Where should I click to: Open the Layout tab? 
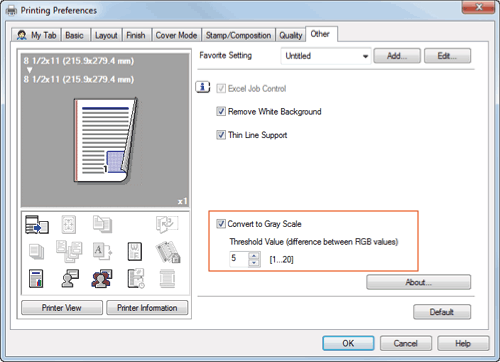coord(106,35)
